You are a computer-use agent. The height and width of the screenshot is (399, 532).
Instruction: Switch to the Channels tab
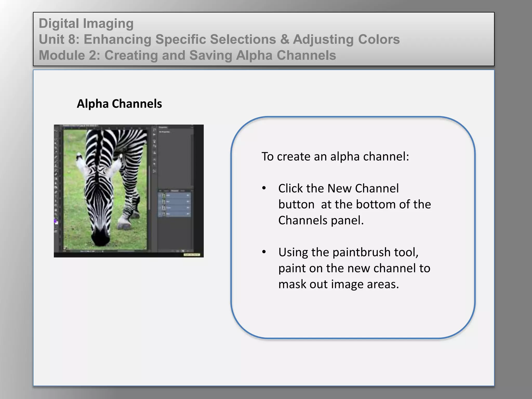(x=175, y=191)
